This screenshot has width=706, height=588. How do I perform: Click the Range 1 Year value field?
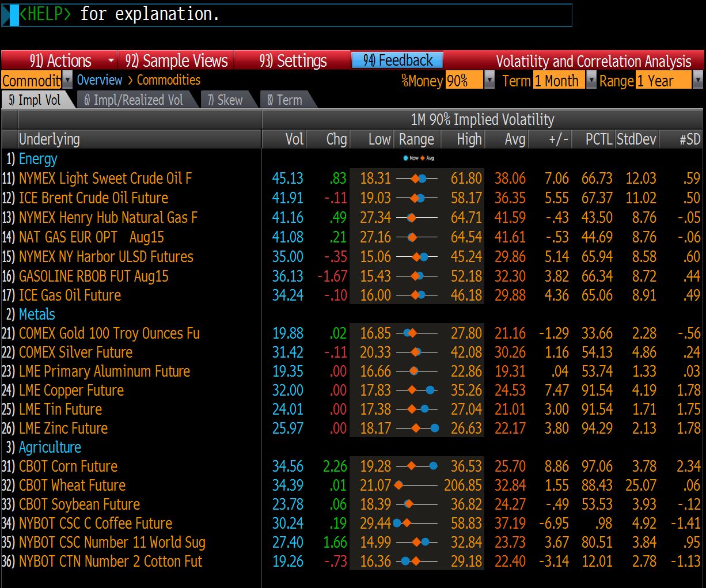663,80
